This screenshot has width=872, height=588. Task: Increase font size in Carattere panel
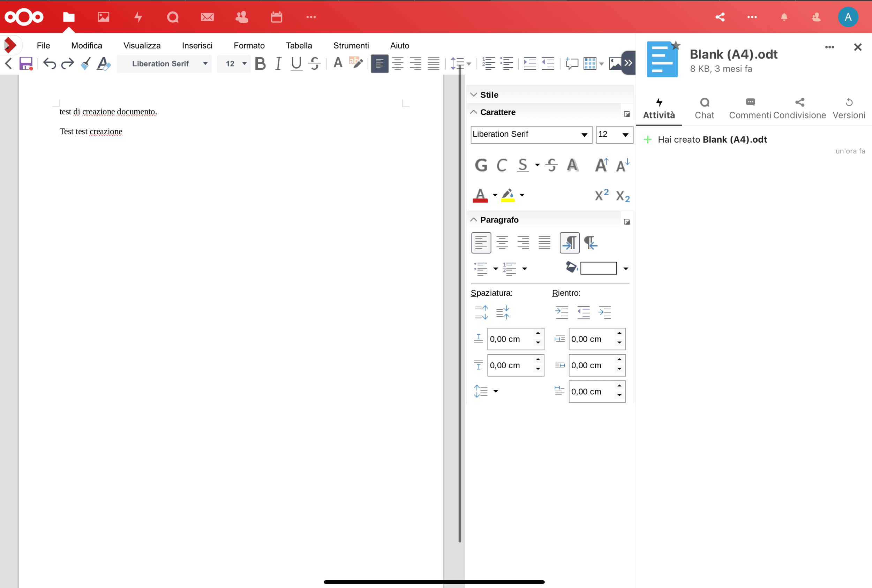click(602, 165)
